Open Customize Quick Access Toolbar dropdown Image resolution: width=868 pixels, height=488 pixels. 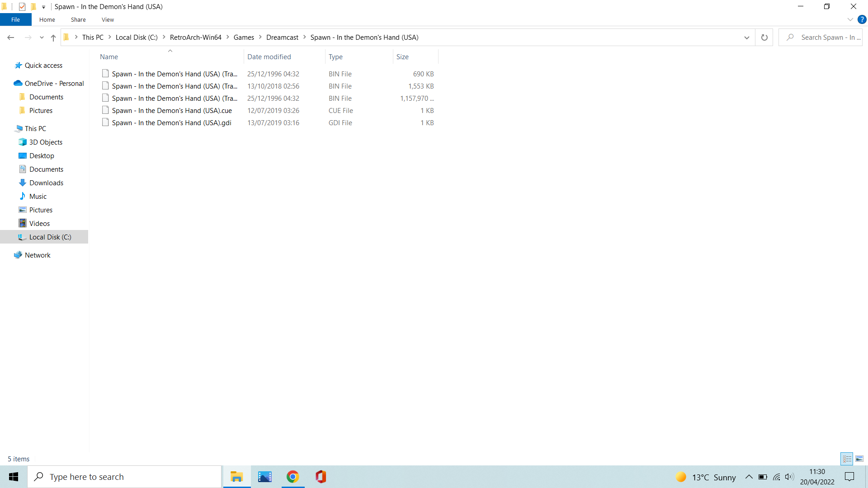[43, 7]
